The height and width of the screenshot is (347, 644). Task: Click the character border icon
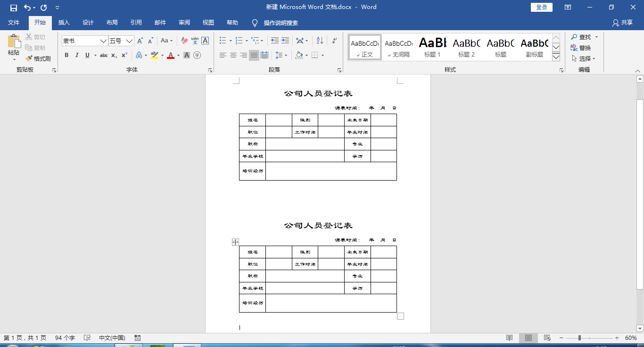[205, 41]
